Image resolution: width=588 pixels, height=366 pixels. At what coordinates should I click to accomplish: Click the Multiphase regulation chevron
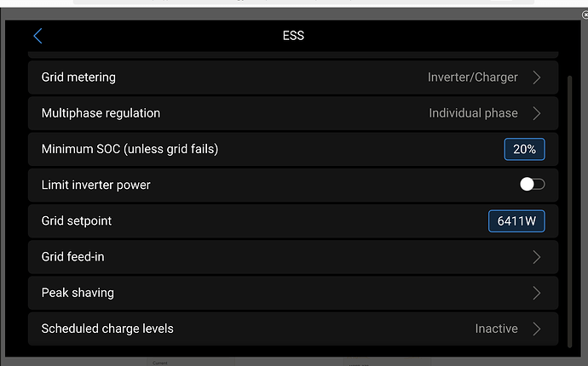click(x=537, y=113)
